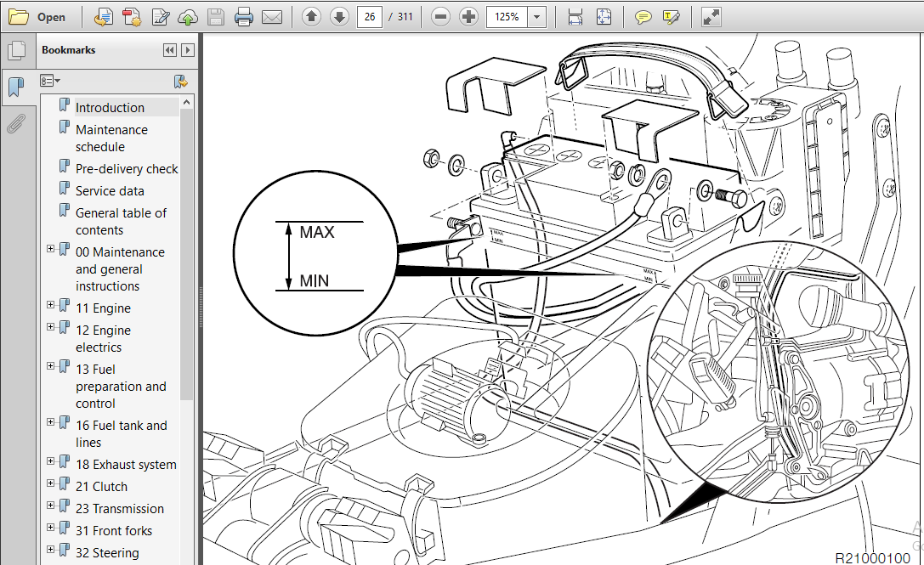
Task: Click the upload to cloud icon
Action: click(187, 18)
